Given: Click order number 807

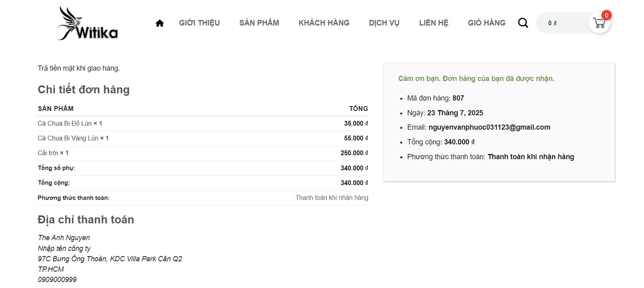Looking at the screenshot, I should (x=458, y=98).
